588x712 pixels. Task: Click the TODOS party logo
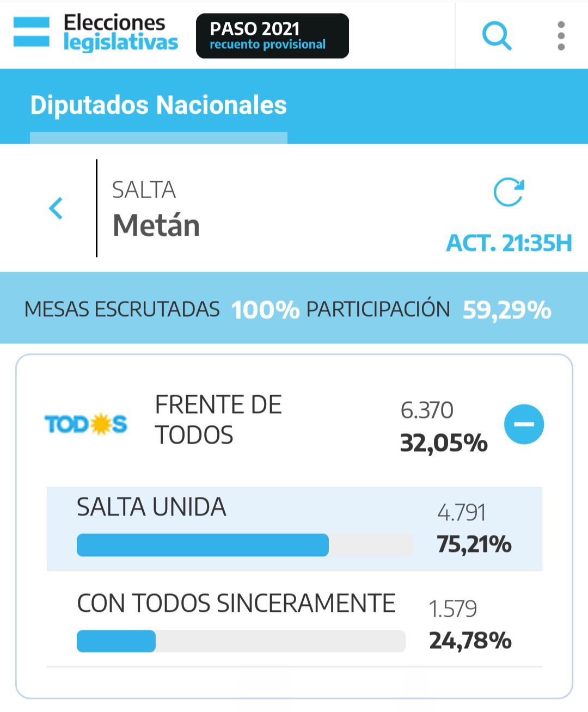pyautogui.click(x=85, y=424)
